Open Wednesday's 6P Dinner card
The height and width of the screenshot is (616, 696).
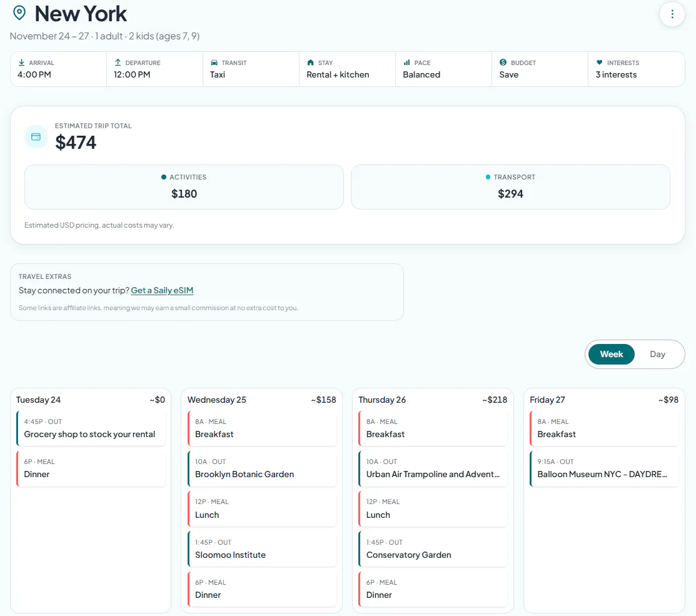tap(262, 589)
